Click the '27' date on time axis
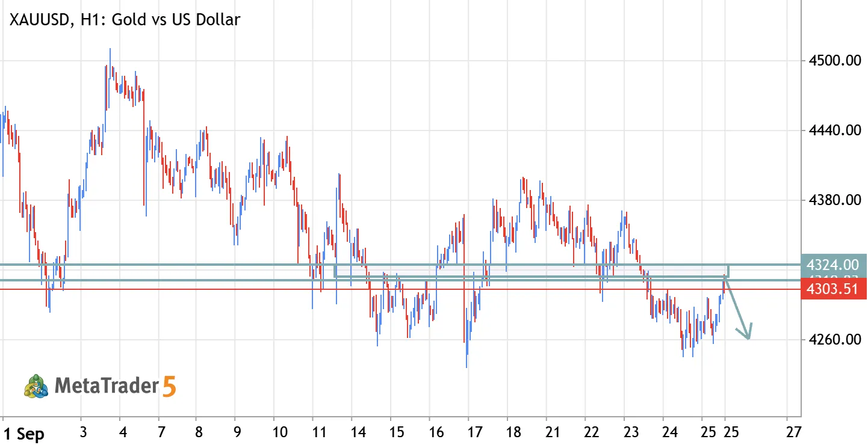The height and width of the screenshot is (445, 868). 794,432
